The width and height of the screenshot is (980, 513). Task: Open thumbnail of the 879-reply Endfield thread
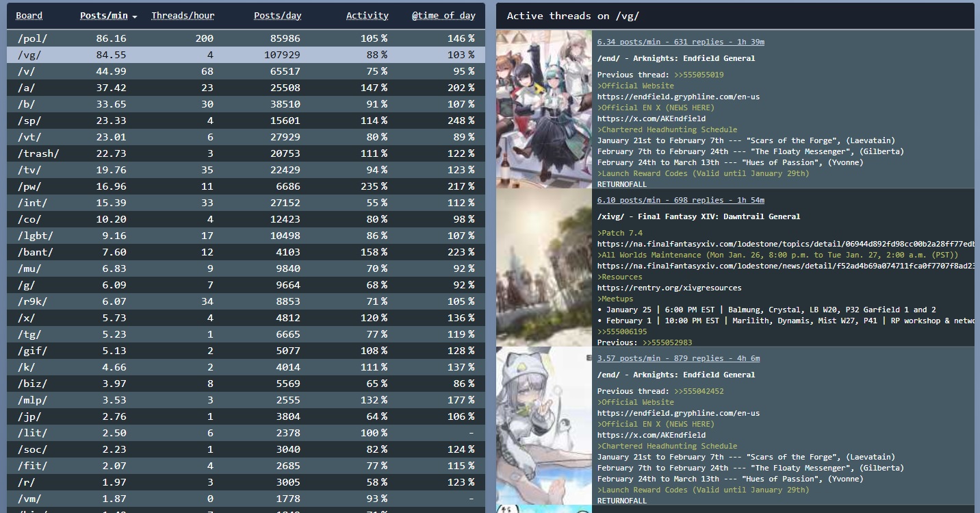click(544, 426)
